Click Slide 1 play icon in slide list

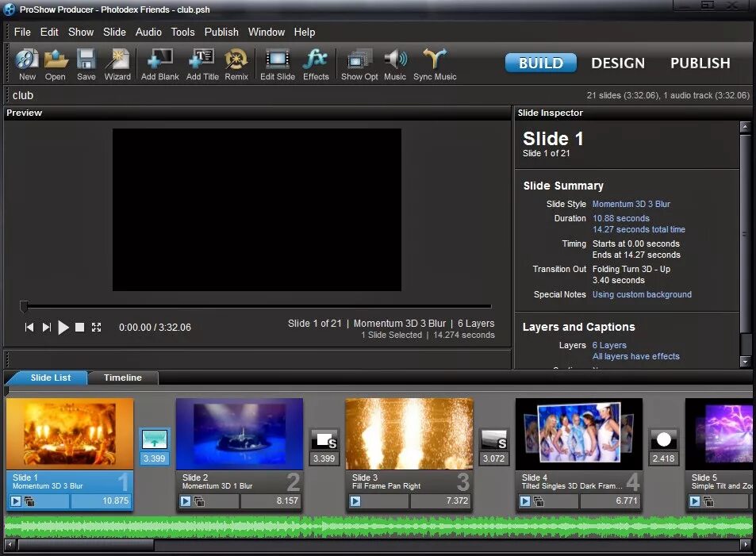(x=16, y=501)
